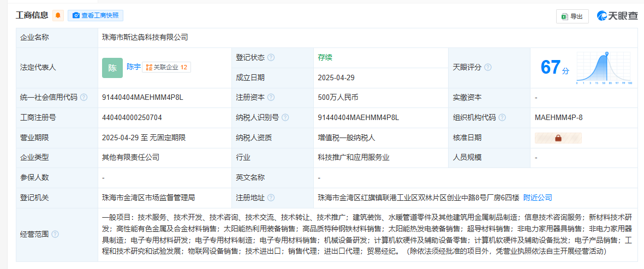Click help icon beside 统一社会信用代码
644x269 pixels.
[84, 97]
